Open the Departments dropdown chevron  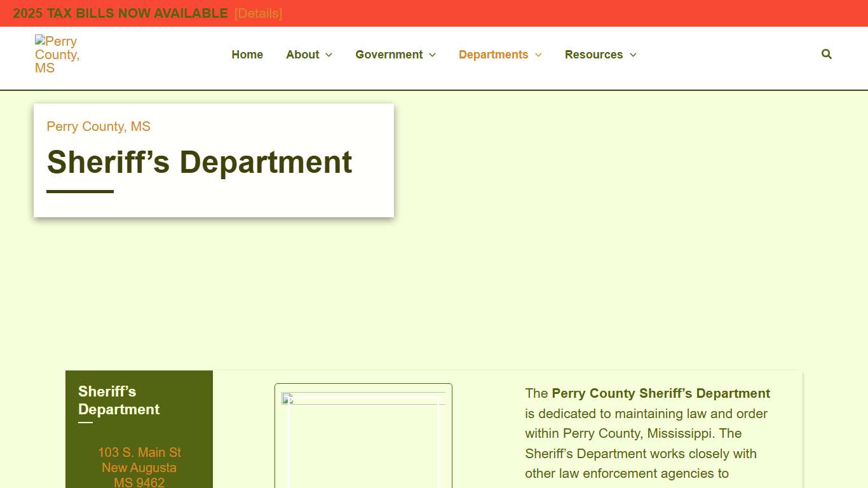(538, 55)
